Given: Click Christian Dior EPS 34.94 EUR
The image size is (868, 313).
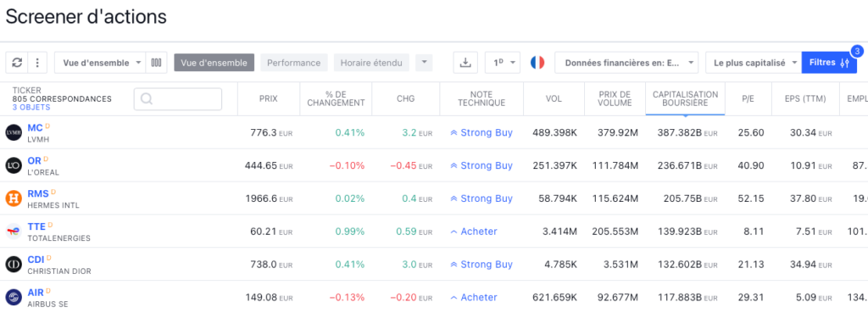Looking at the screenshot, I should pos(811,265).
